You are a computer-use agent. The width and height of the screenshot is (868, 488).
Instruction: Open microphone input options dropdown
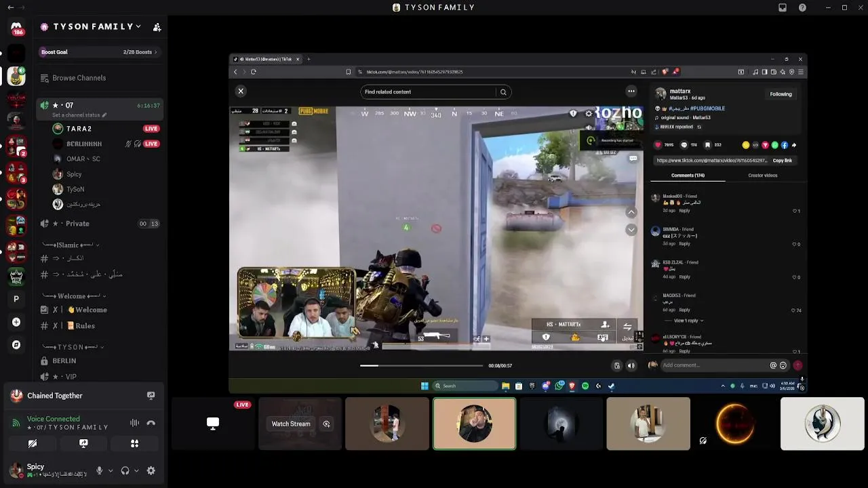pos(111,470)
